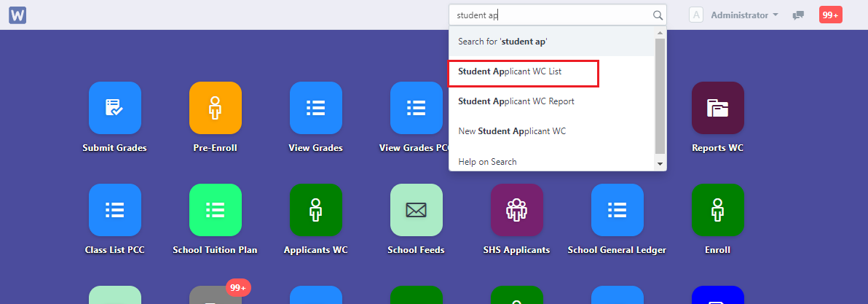Choose Student Applicant WC Report result

click(552, 101)
